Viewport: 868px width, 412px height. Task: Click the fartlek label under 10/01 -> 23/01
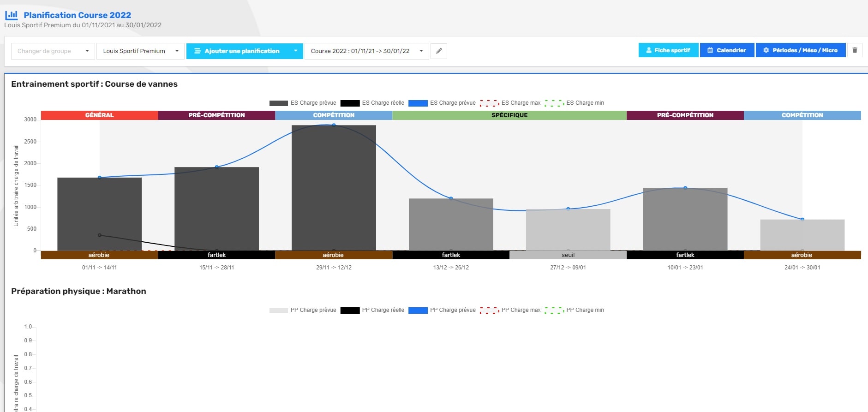pos(685,255)
